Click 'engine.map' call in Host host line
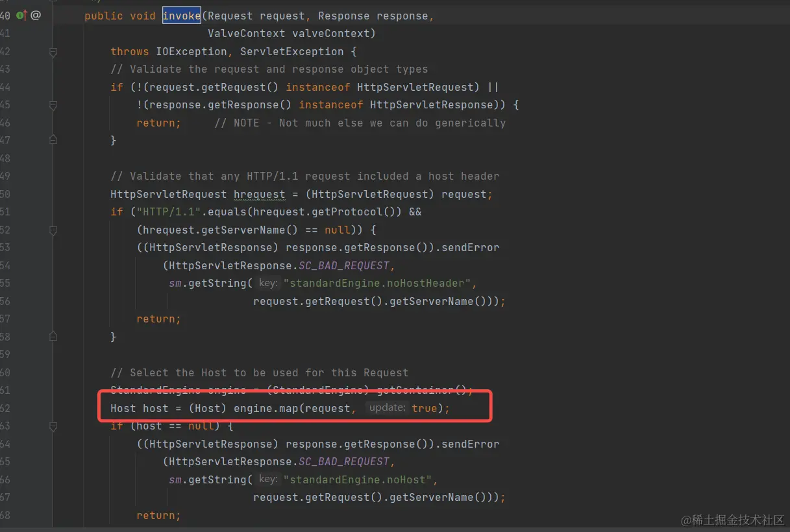Image resolution: width=790 pixels, height=532 pixels. click(x=266, y=408)
